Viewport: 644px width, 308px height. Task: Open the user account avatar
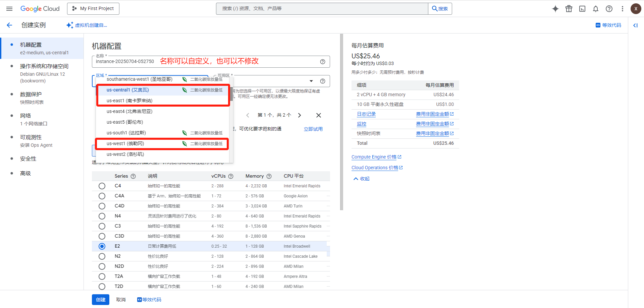(636, 9)
